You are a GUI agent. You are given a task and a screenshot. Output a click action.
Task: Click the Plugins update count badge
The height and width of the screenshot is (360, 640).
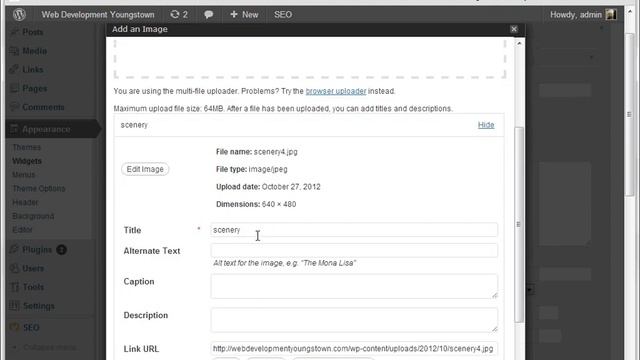(61, 249)
